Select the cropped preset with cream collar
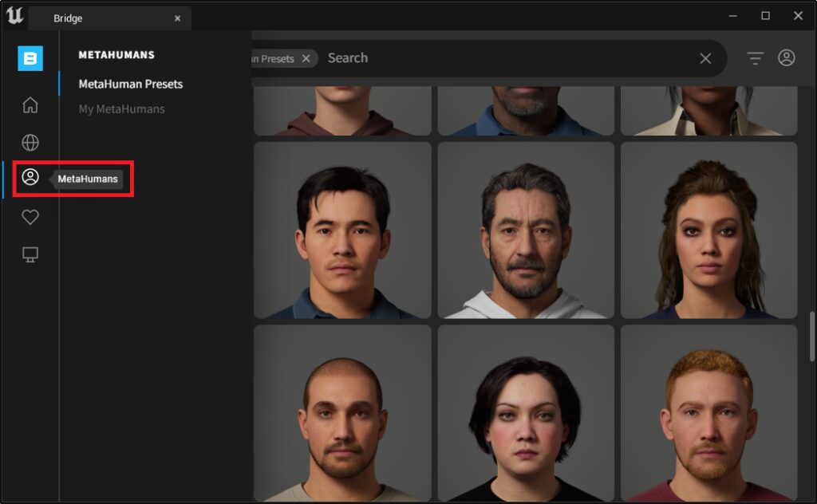Image resolution: width=817 pixels, height=504 pixels. point(708,111)
